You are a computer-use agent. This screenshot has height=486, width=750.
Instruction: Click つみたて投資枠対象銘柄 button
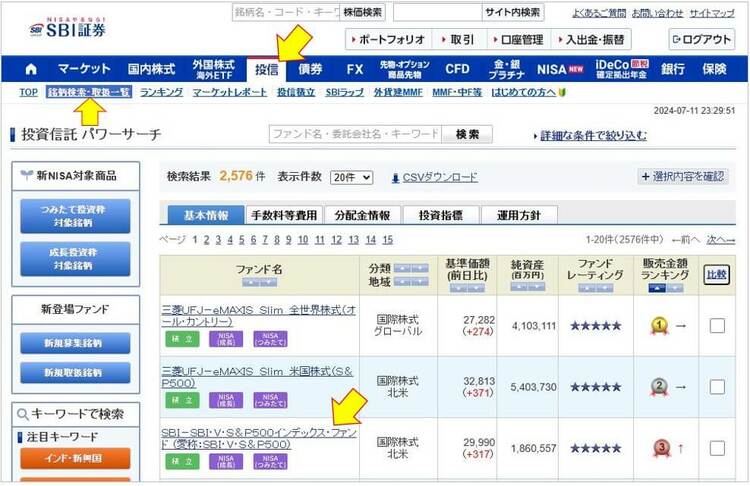(x=75, y=216)
